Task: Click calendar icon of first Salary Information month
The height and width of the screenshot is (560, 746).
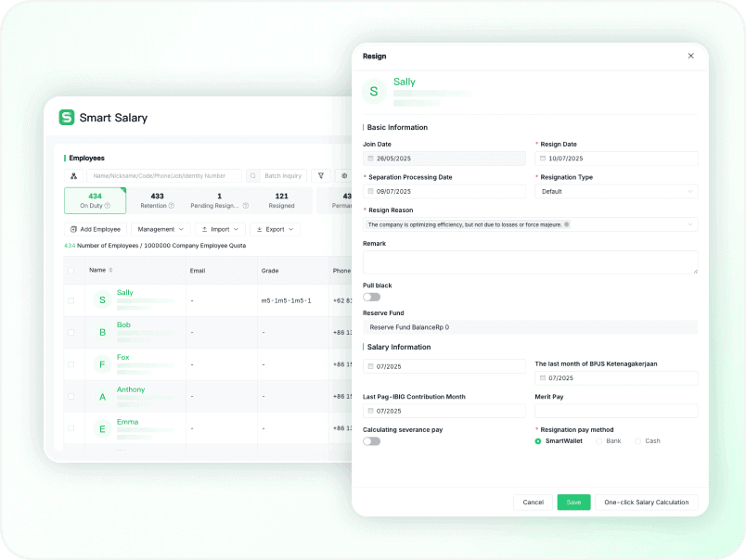Action: click(370, 366)
